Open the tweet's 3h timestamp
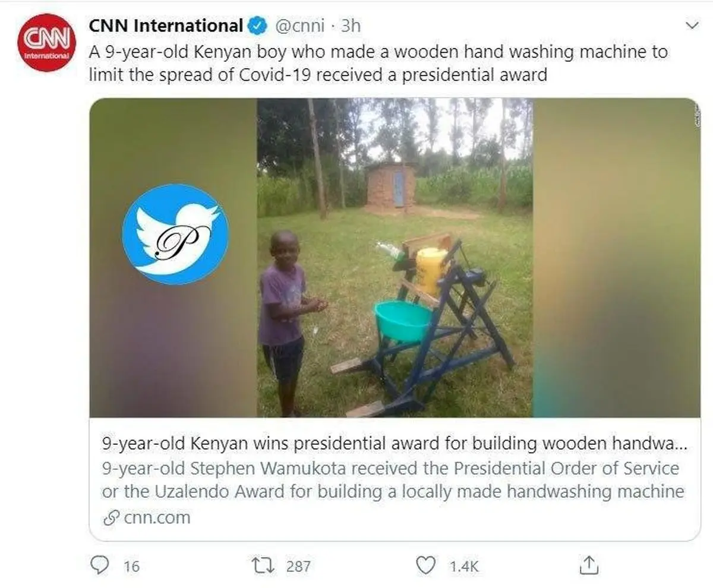The image size is (713, 588). [351, 26]
